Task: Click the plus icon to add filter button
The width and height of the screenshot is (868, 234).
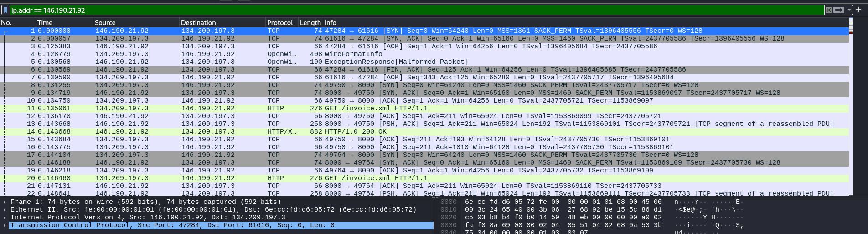Action: (859, 10)
